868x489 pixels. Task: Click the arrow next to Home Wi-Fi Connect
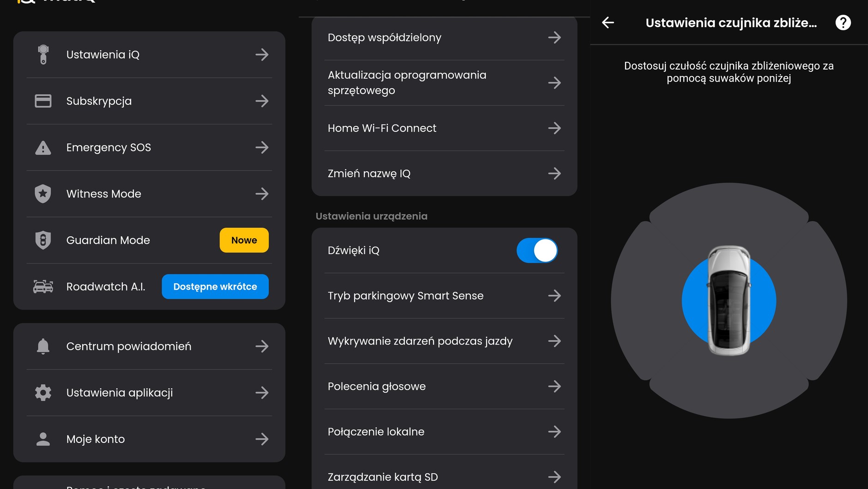[x=555, y=128]
